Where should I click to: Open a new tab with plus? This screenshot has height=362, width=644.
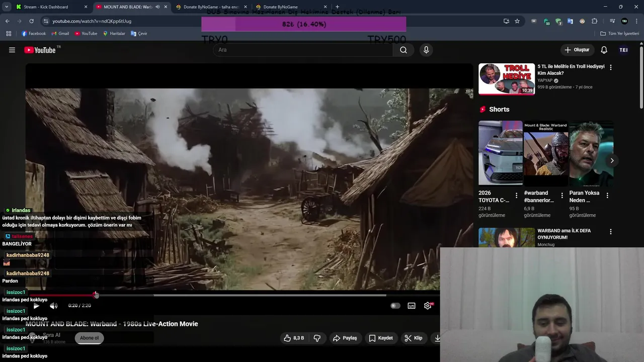pos(337,7)
